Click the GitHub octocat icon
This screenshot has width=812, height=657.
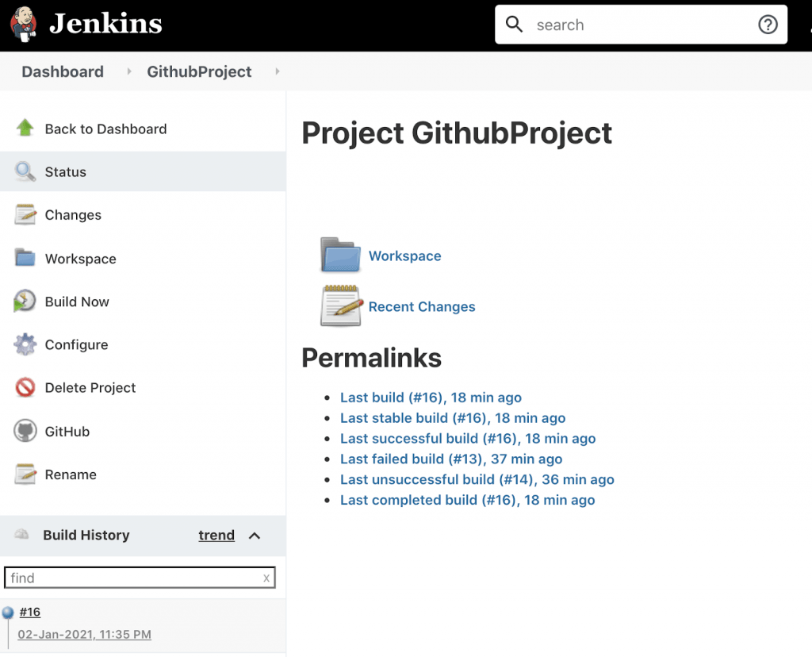(x=25, y=432)
